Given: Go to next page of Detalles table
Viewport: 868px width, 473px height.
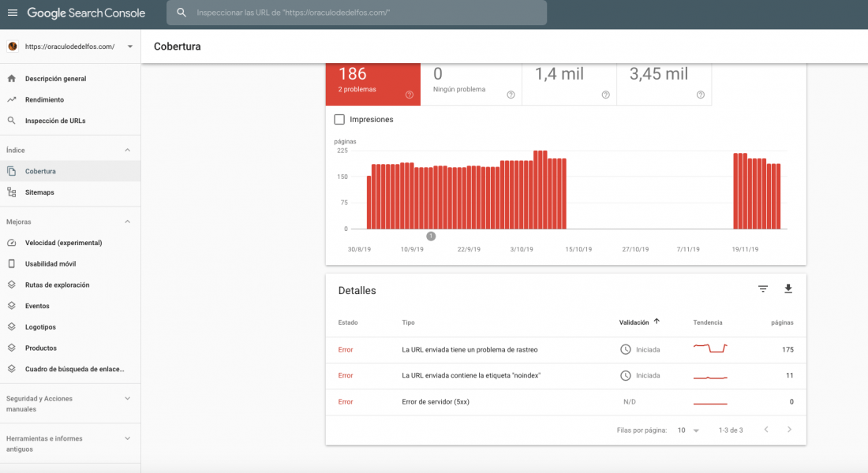Looking at the screenshot, I should point(789,430).
